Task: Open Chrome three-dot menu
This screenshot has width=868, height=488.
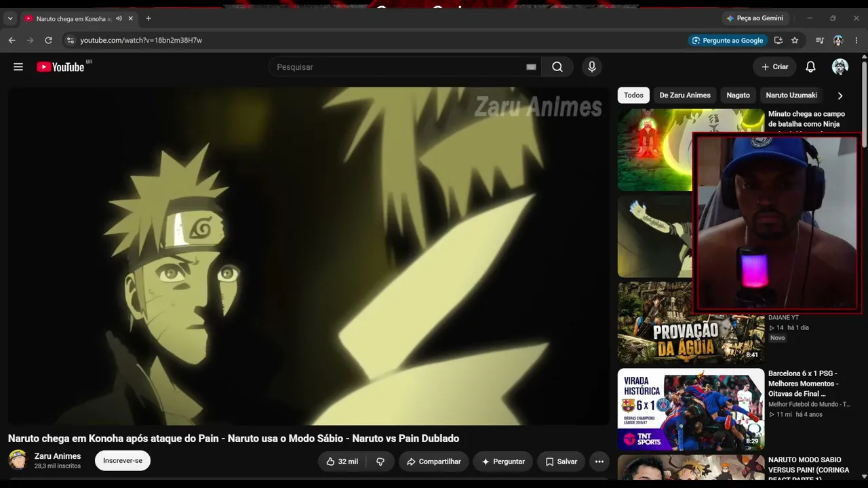Action: coord(856,41)
